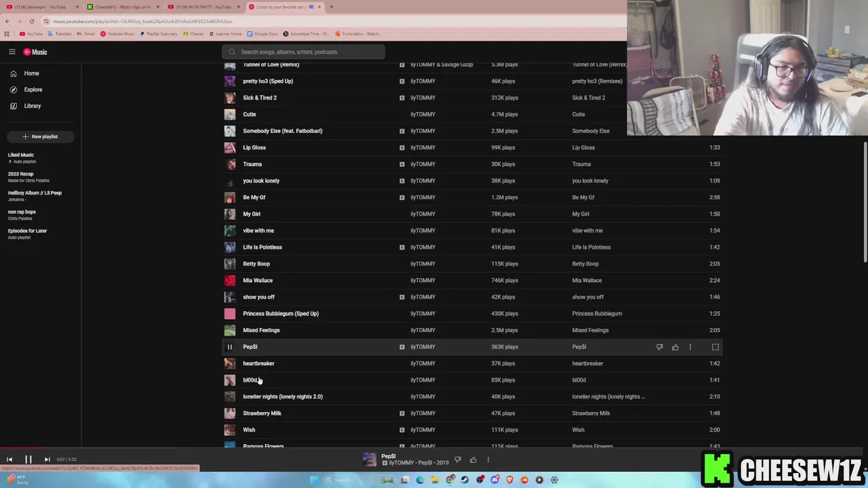Screen dimensions: 868x488
Task: Open Youtube Music bookmark
Action: 117,34
